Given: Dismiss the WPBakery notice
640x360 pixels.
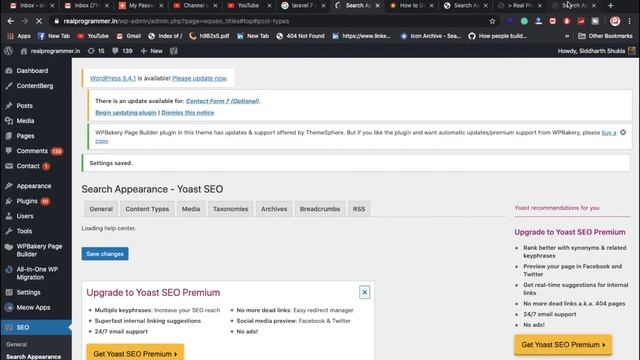Looking at the screenshot, I should pos(623,132).
